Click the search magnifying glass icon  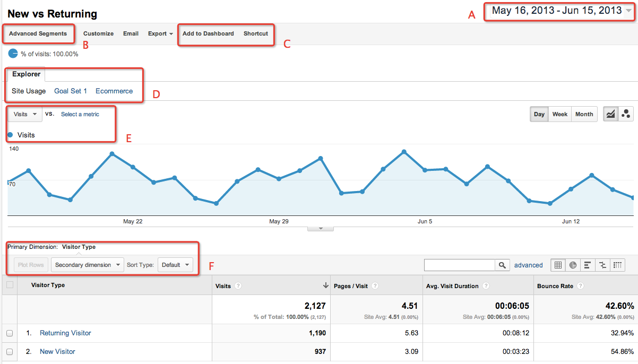(502, 265)
